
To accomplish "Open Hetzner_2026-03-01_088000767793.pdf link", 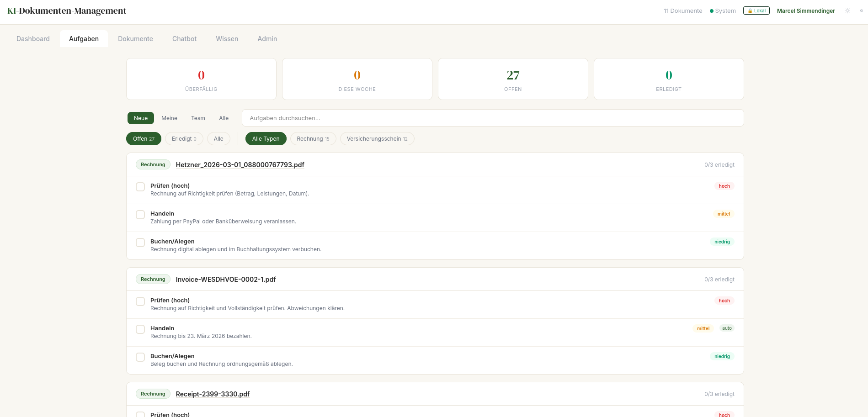I will click(240, 165).
